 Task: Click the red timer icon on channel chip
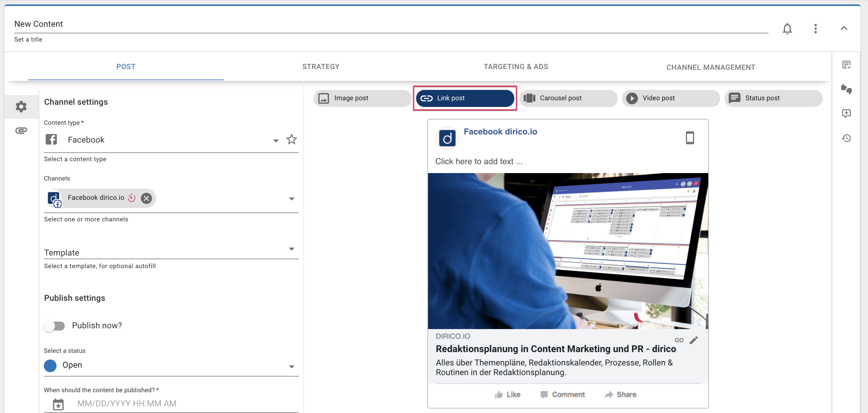(x=132, y=198)
